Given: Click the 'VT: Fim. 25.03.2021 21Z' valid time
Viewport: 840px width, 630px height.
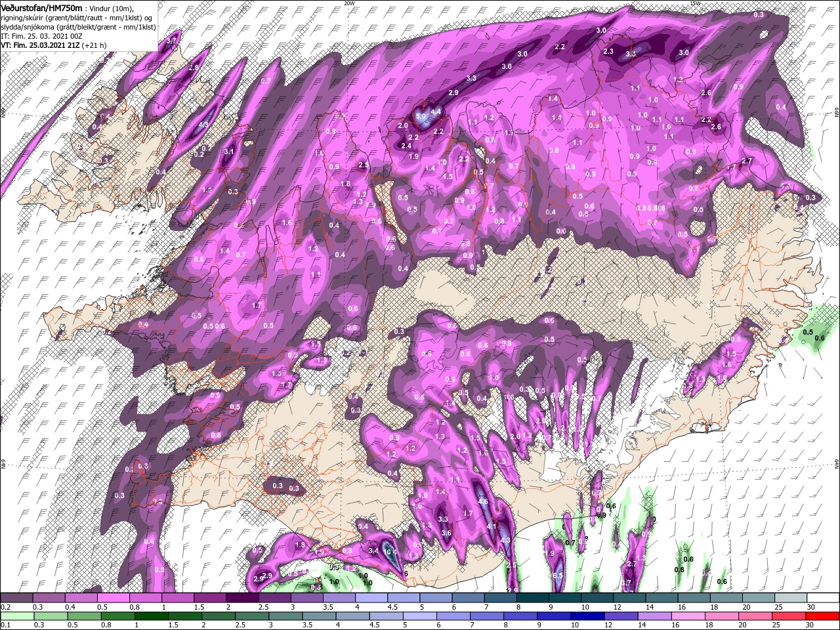Looking at the screenshot, I should 40,45.
